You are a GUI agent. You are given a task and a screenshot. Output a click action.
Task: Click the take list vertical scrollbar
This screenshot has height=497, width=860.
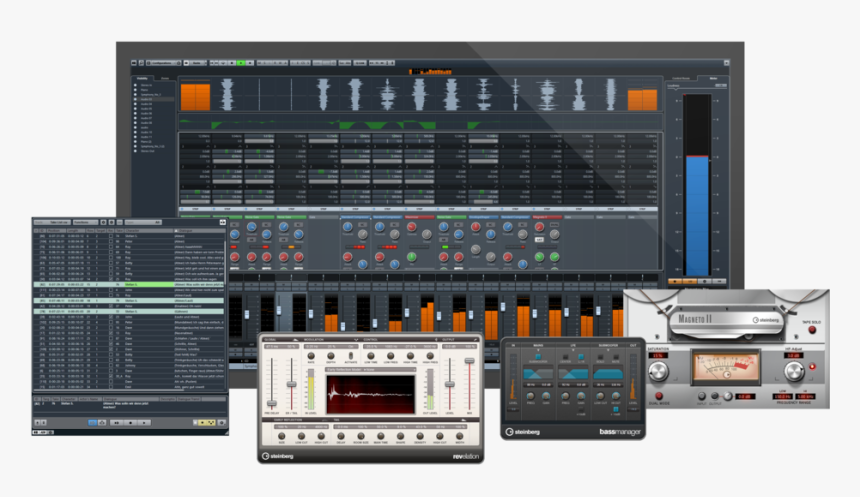(225, 264)
